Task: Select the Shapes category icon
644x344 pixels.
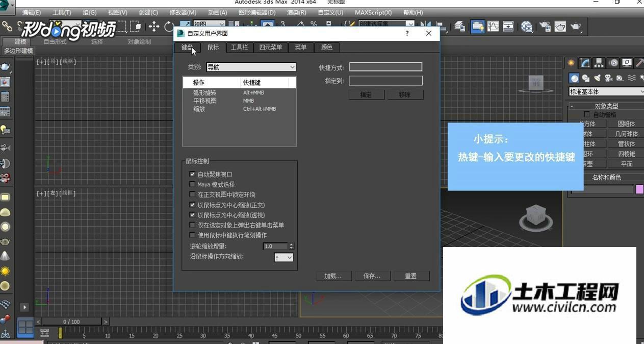Action: pos(586,78)
